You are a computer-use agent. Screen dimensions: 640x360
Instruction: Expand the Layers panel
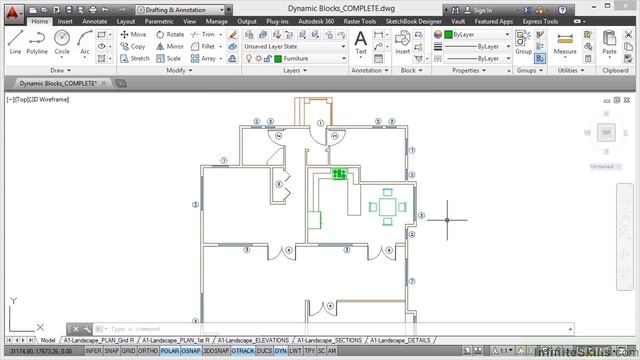tap(295, 71)
